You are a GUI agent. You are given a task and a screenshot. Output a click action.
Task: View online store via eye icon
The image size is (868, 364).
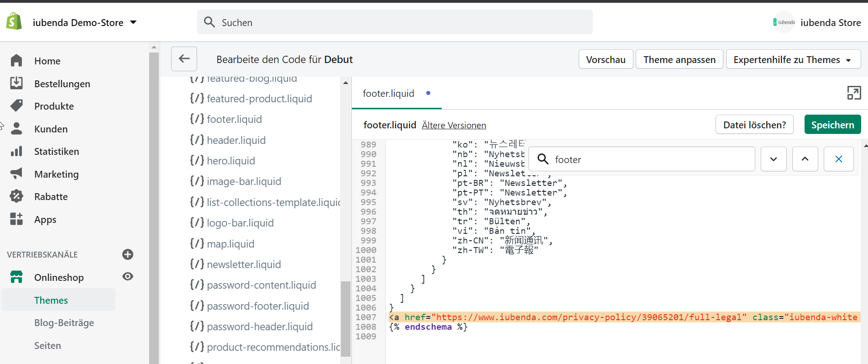pos(128,277)
